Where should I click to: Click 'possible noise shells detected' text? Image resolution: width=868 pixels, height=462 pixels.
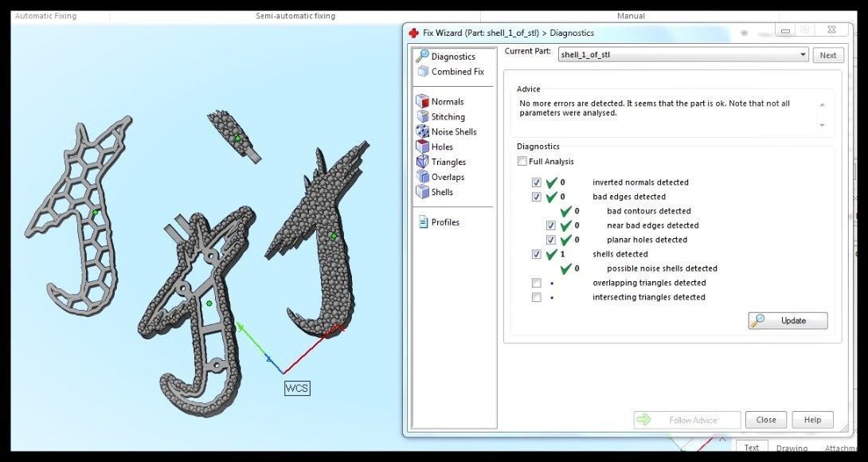click(x=662, y=268)
